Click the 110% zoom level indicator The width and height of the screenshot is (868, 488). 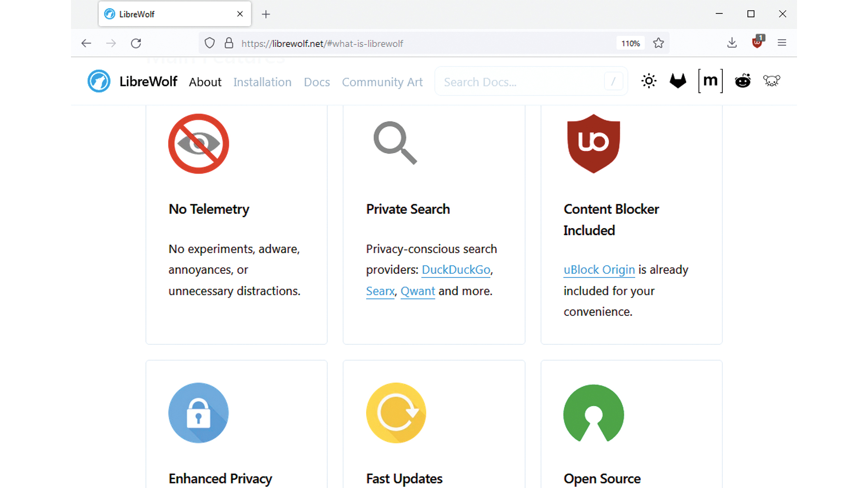pyautogui.click(x=630, y=43)
